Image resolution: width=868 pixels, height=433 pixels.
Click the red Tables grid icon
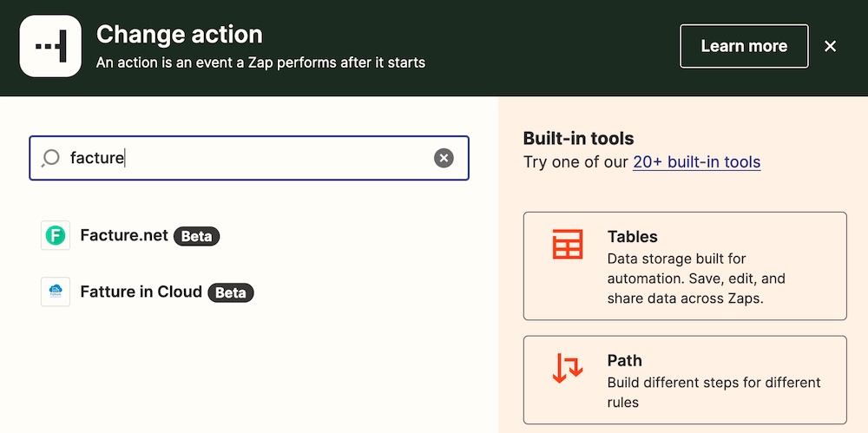click(568, 244)
